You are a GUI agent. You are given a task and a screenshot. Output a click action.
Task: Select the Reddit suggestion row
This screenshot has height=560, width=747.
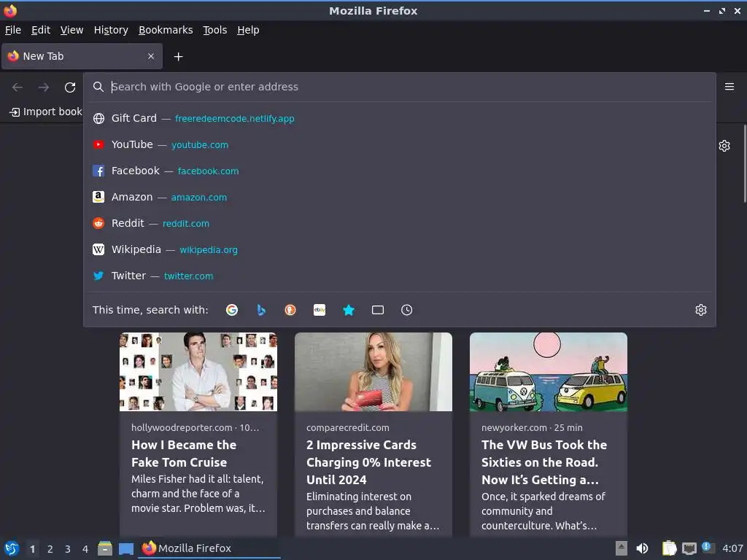[399, 223]
